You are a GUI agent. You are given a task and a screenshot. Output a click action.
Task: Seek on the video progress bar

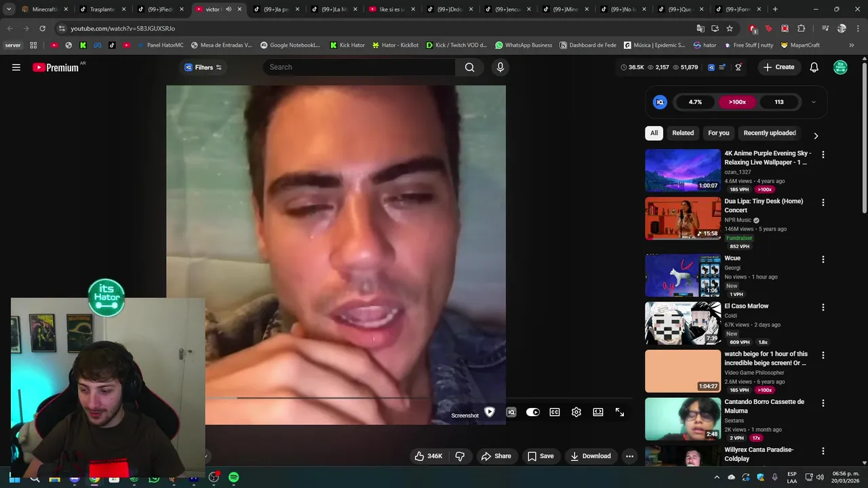coord(419,398)
